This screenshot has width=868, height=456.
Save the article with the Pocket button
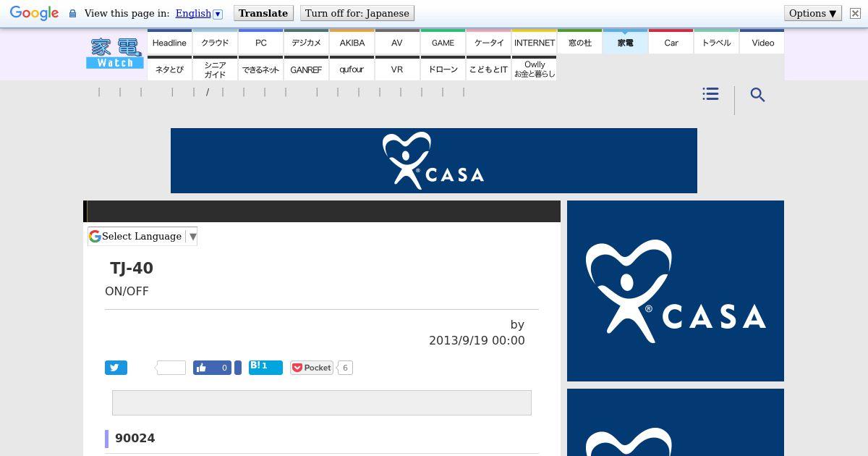[312, 368]
